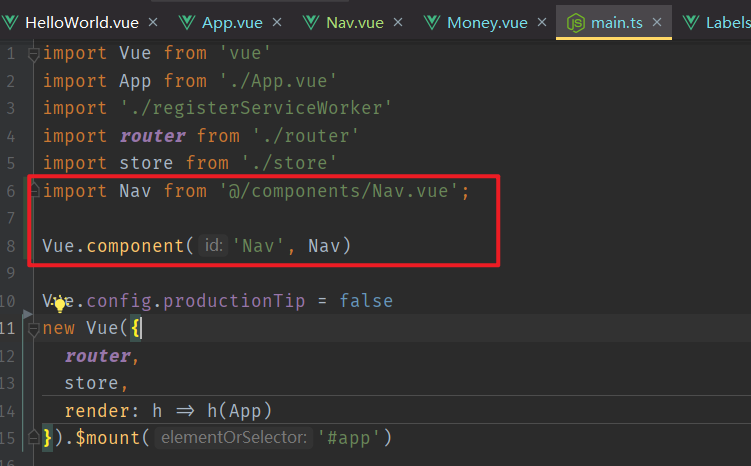751x466 pixels.
Task: Close the Money.vue tab
Action: pos(542,22)
